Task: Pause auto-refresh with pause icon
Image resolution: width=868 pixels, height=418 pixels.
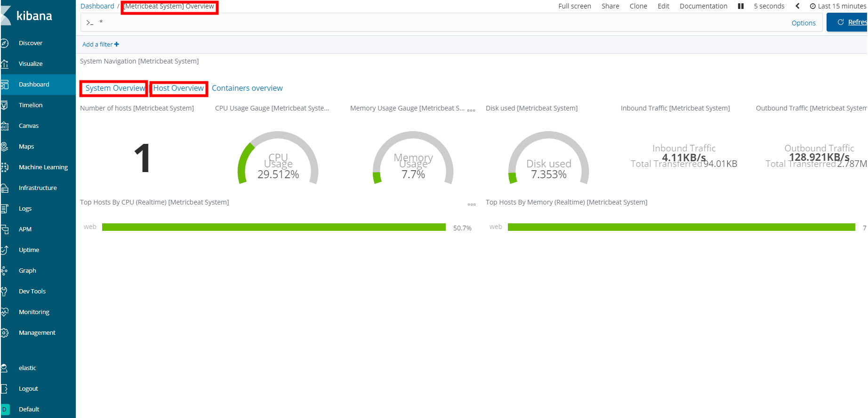Action: coord(741,6)
